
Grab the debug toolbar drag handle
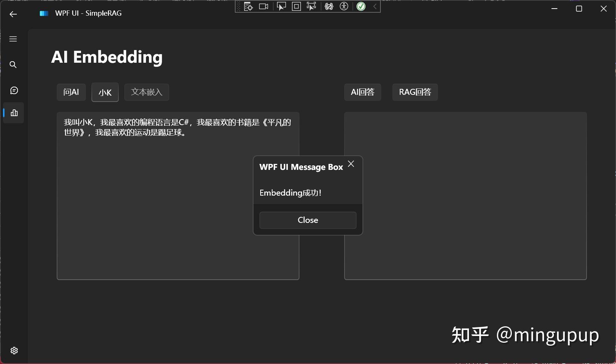239,6
